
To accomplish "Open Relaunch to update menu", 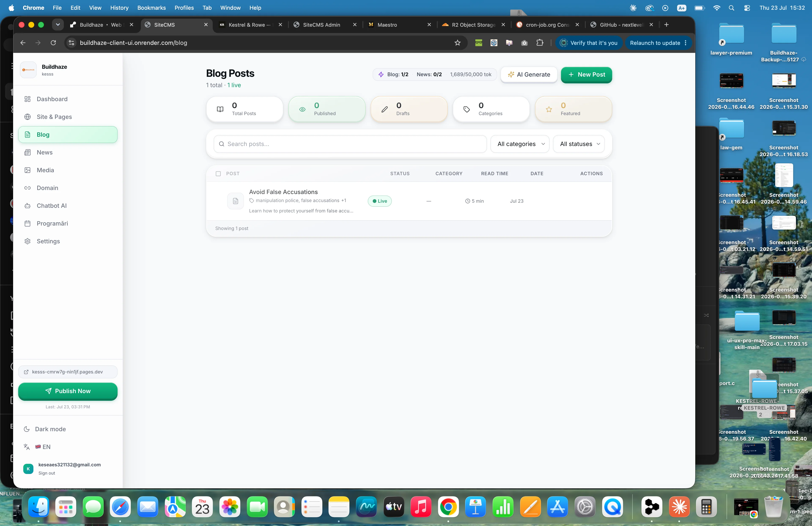I will pyautogui.click(x=658, y=43).
